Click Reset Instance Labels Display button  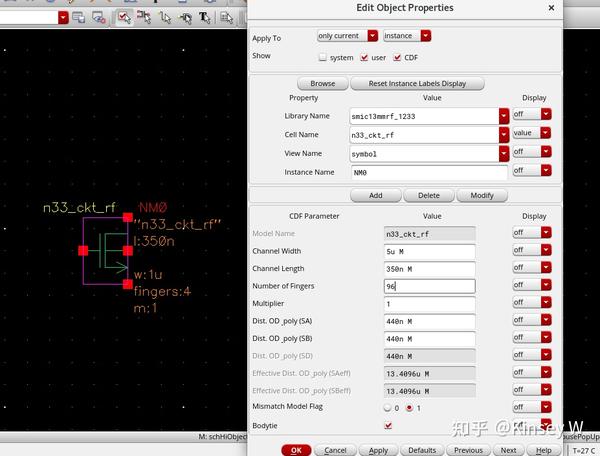tap(417, 83)
